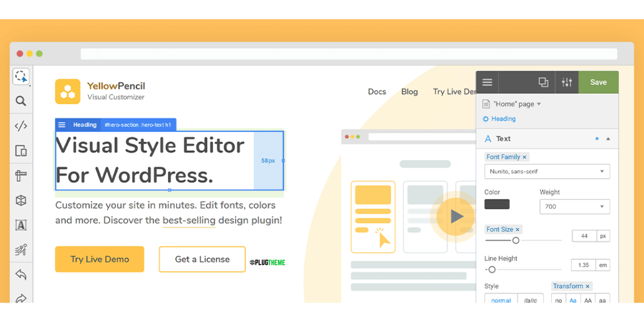Open the Font Family dropdown 'Nunito, sans-serif'
Image resolution: width=644 pixels, height=322 pixels.
coord(547,172)
